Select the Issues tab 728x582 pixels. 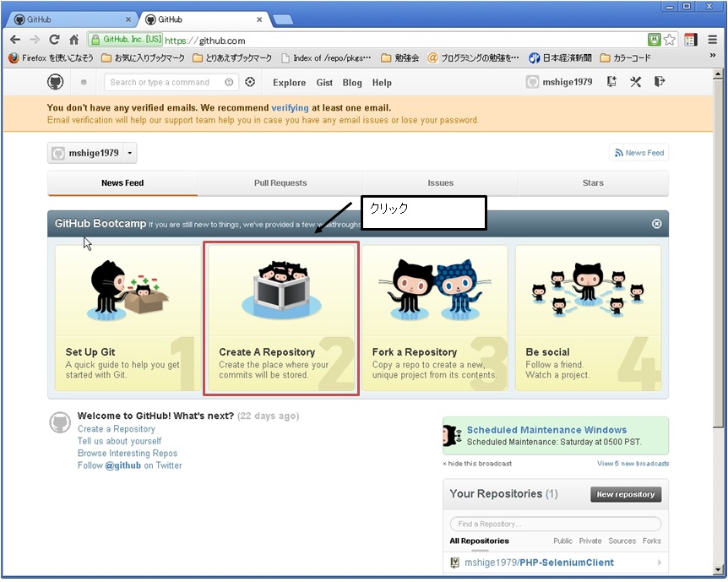point(441,183)
